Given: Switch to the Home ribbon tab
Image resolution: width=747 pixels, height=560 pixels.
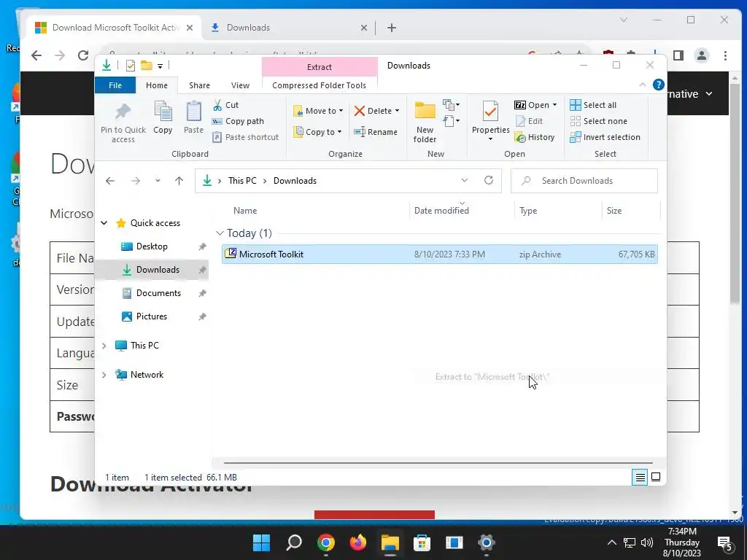Looking at the screenshot, I should click(x=157, y=85).
